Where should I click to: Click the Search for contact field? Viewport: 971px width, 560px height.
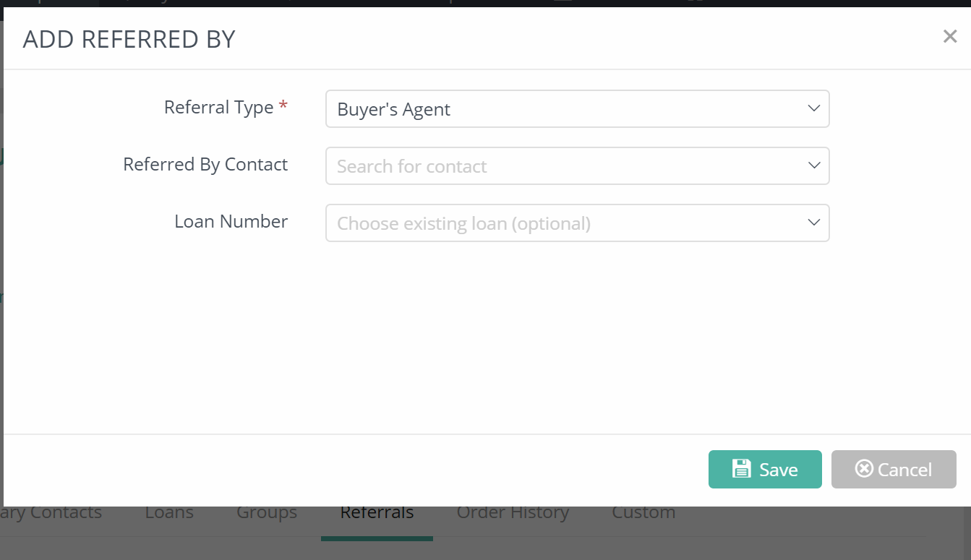coord(564,165)
